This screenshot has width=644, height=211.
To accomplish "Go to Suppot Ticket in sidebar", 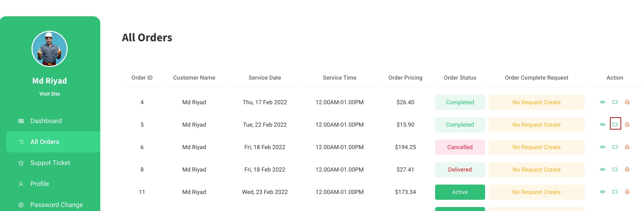I will pyautogui.click(x=50, y=163).
